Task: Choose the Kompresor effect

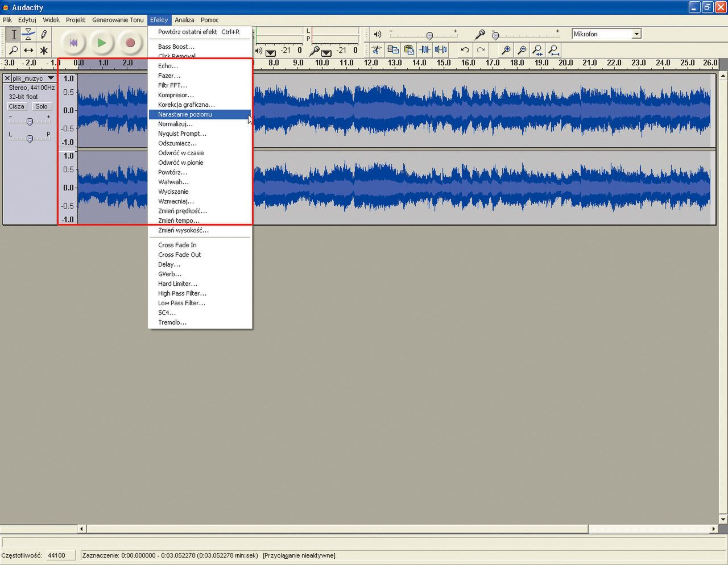Action: [x=200, y=95]
